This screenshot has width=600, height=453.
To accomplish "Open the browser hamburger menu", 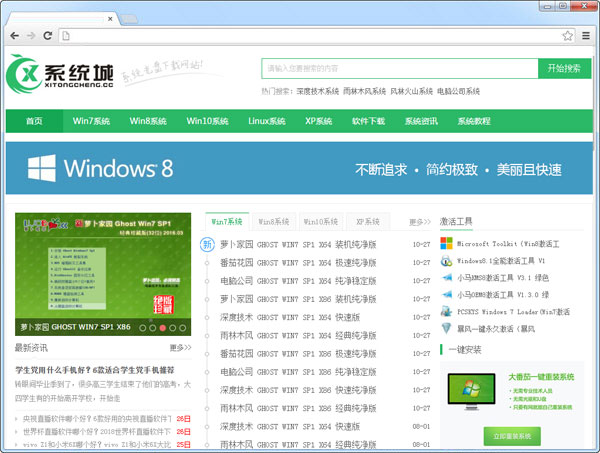I will pos(585,36).
